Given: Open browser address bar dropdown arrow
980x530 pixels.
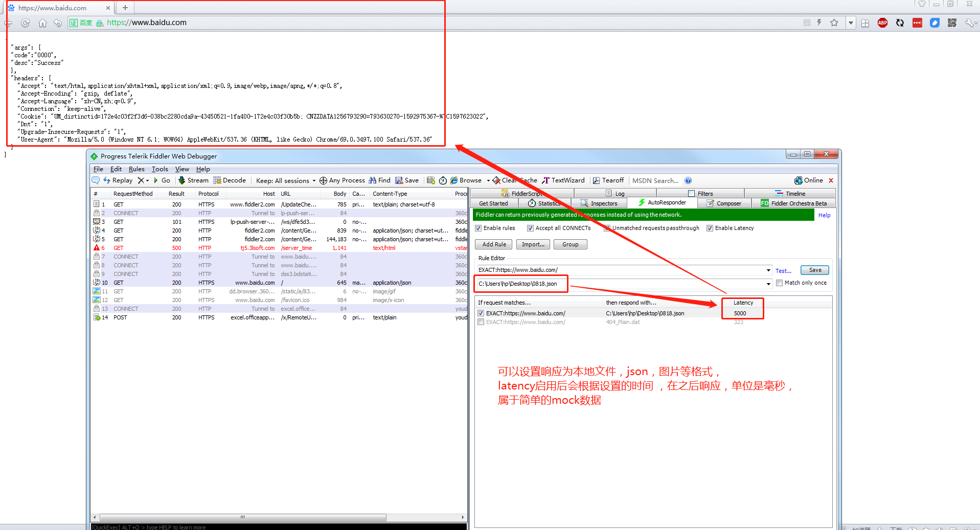Looking at the screenshot, I should (851, 23).
